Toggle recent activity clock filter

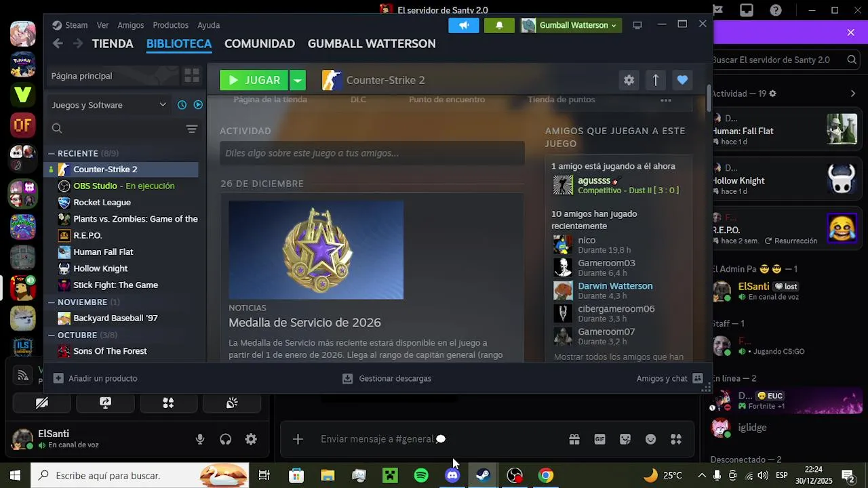(x=182, y=105)
